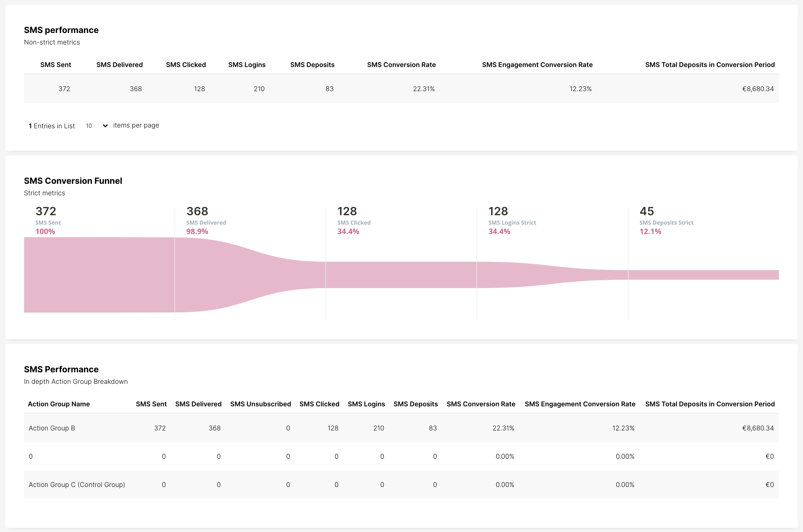Click the dropdown chevron next to 10
Viewport: 803px width, 532px height.
click(105, 126)
